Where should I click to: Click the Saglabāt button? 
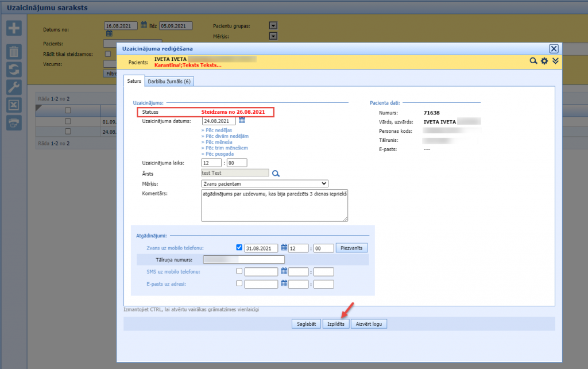click(x=305, y=324)
